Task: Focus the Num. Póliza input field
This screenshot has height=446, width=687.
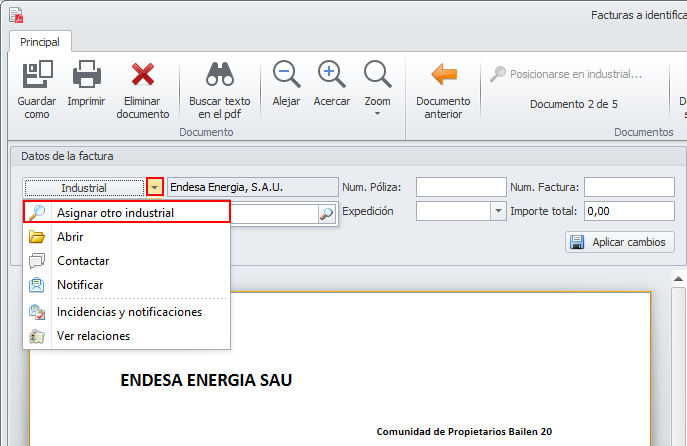Action: pos(461,187)
